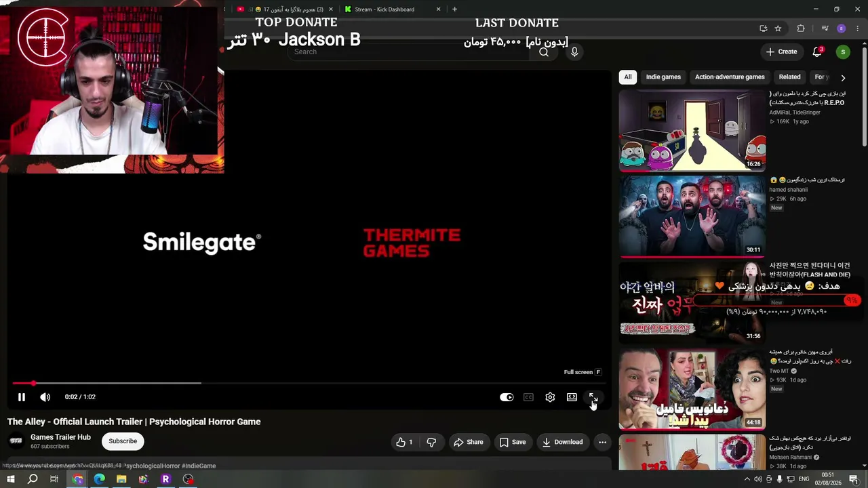Open the purple Chrome profile avatar
The width and height of the screenshot is (868, 488).
(x=842, y=28)
